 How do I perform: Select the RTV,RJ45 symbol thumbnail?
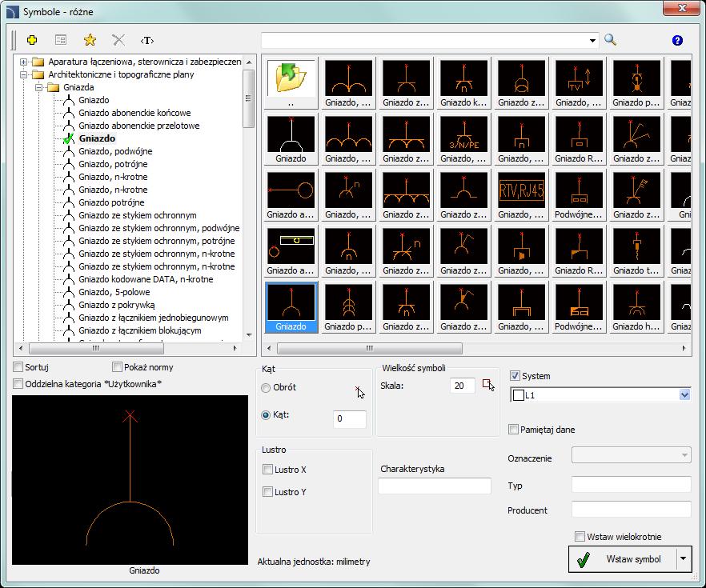tap(521, 195)
